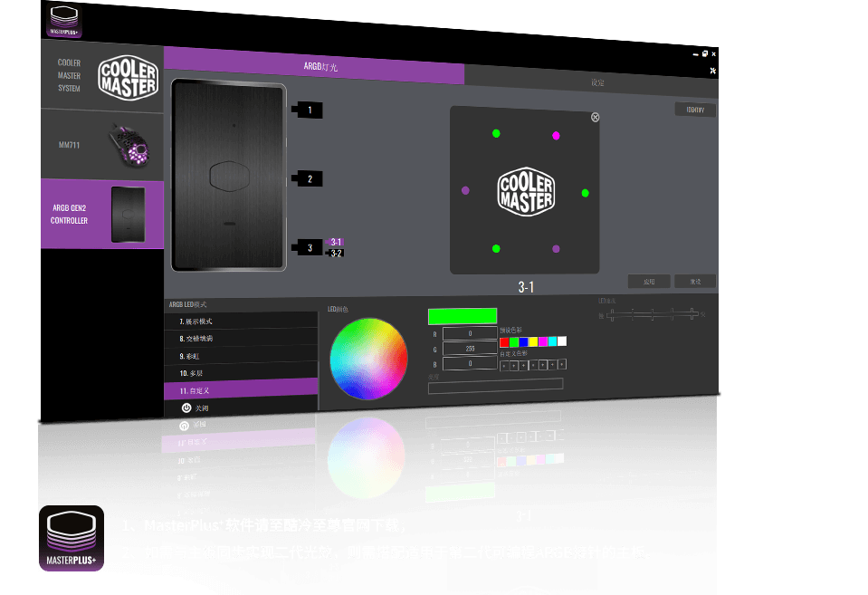
Task: Select the ARGB Gen2 Controller device
Action: [x=102, y=214]
